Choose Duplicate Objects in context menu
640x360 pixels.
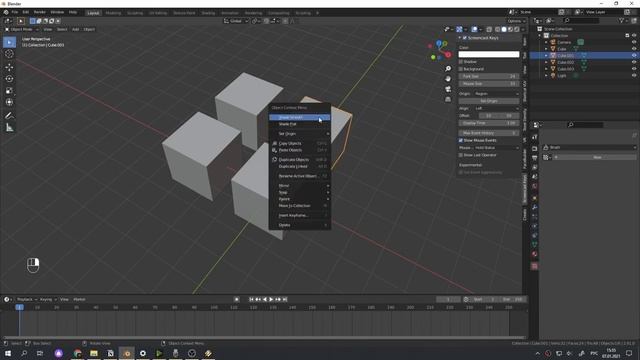(x=300, y=160)
